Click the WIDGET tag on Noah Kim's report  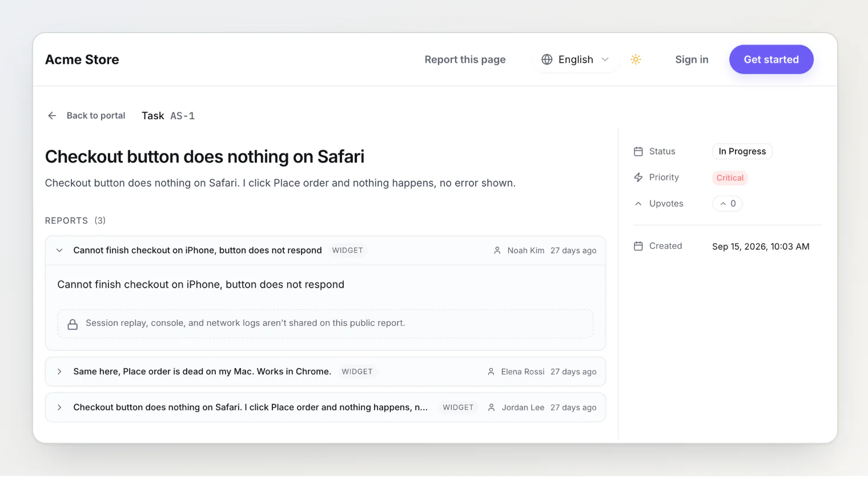[347, 250]
